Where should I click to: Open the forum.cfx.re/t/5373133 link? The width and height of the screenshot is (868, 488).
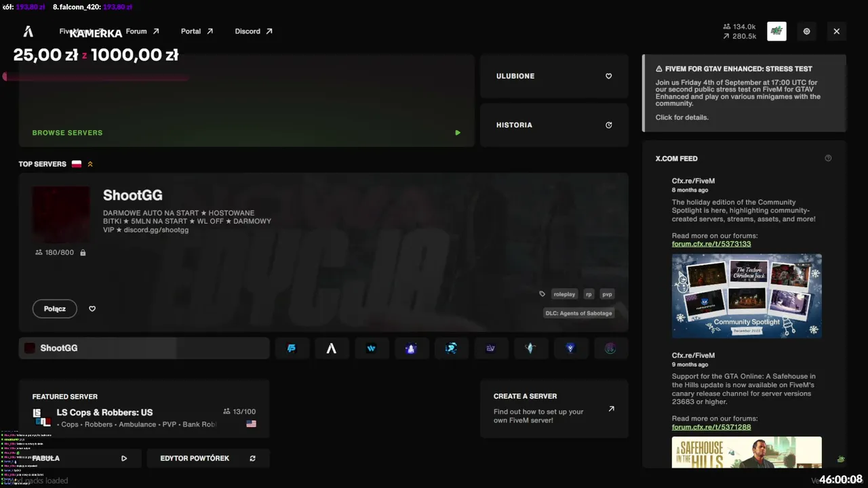point(711,244)
